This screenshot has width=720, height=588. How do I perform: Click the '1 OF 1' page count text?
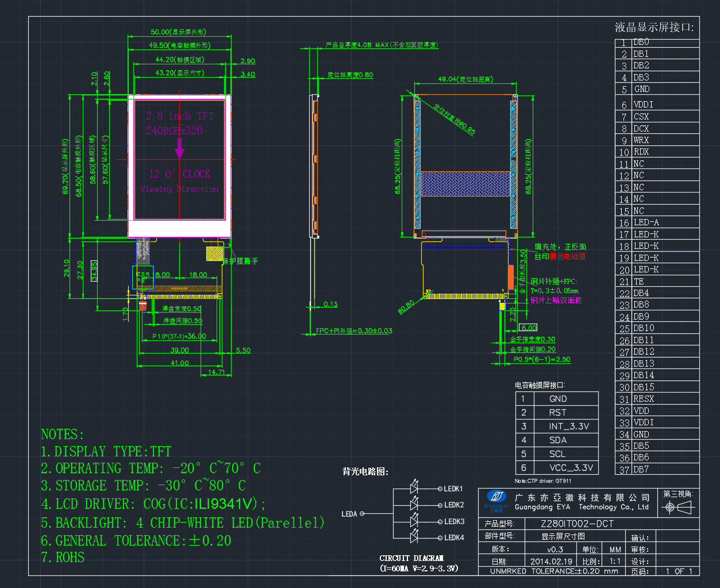679,571
